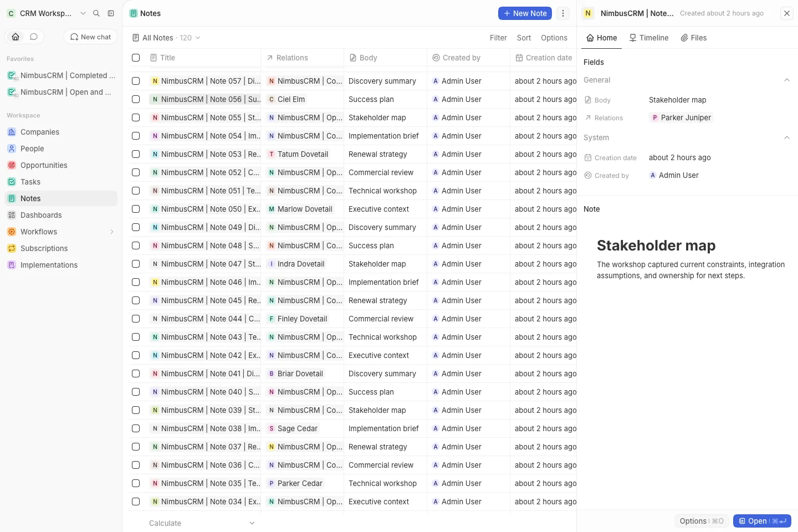Click the Creation date column header
The image size is (798, 532).
tap(543, 58)
